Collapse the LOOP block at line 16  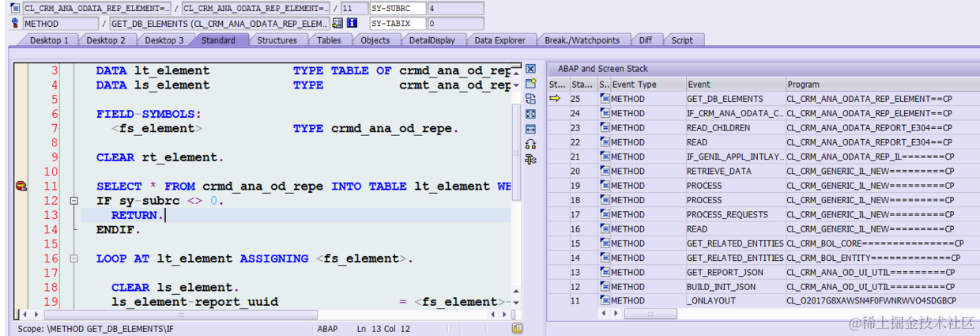(x=73, y=259)
